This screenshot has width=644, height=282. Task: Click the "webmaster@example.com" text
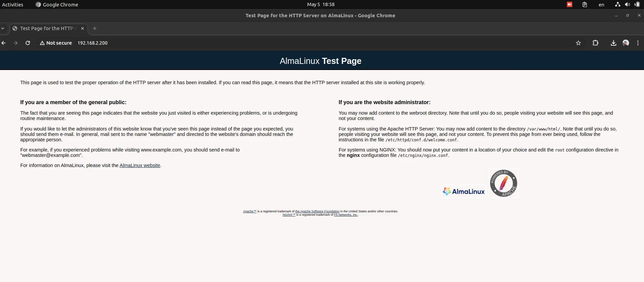point(51,155)
